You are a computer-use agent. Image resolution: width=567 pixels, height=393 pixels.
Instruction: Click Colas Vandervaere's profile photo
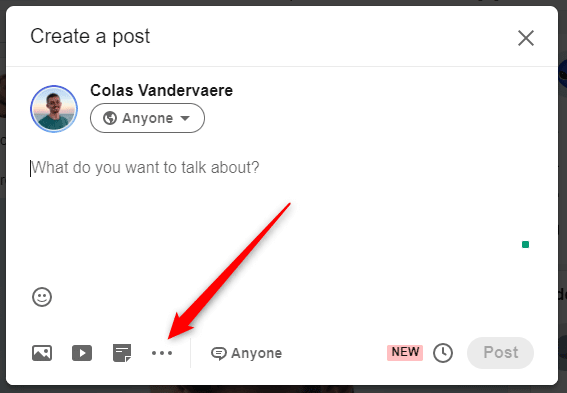pos(54,109)
